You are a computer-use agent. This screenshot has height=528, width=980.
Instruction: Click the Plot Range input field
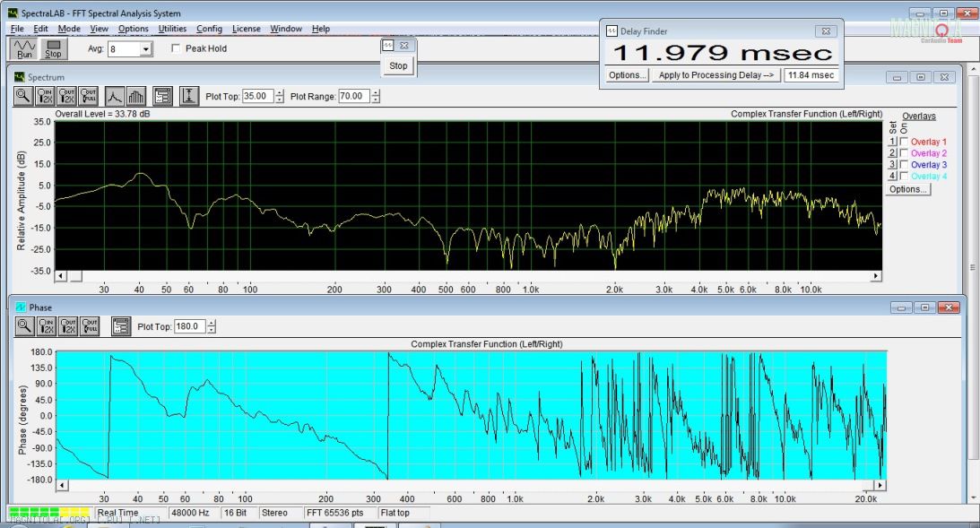(354, 96)
